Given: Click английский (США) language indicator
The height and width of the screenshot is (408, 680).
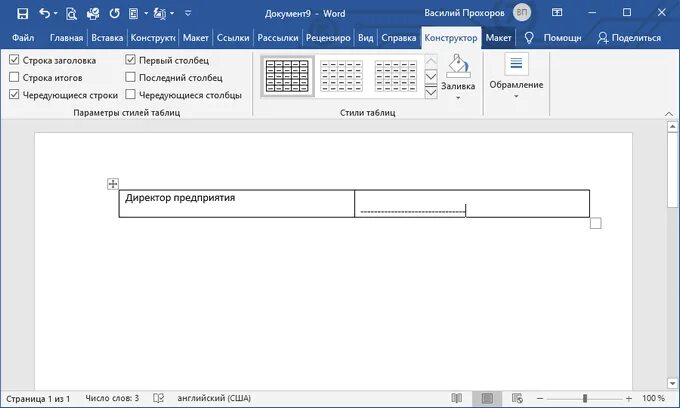Looking at the screenshot, I should coord(214,398).
